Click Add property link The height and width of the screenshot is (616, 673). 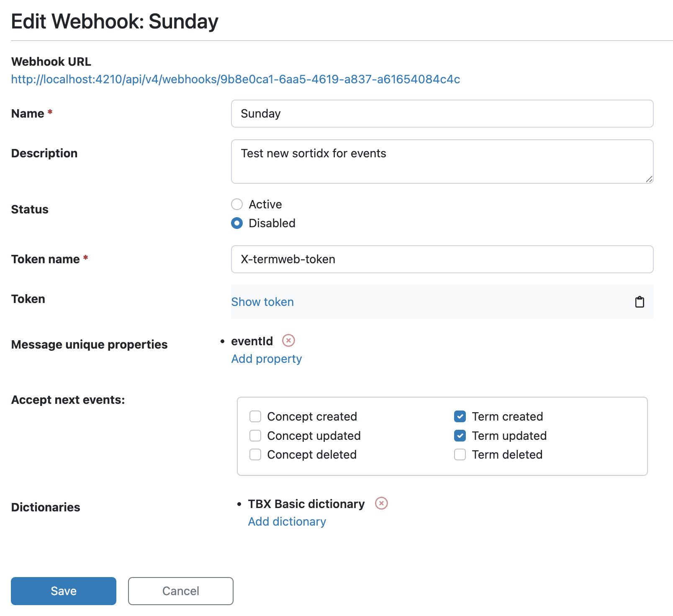267,359
